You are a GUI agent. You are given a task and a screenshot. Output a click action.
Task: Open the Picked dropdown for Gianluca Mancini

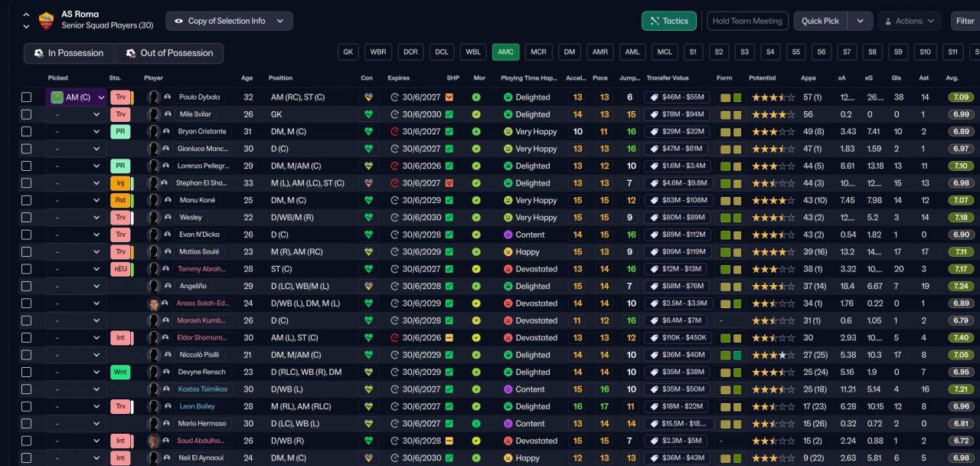pyautogui.click(x=76, y=149)
